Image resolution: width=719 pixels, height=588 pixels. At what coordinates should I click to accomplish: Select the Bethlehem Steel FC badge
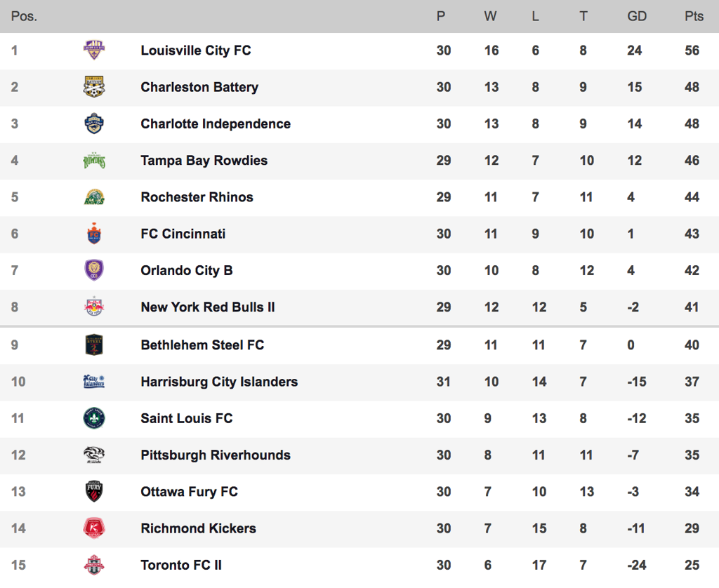(x=94, y=345)
